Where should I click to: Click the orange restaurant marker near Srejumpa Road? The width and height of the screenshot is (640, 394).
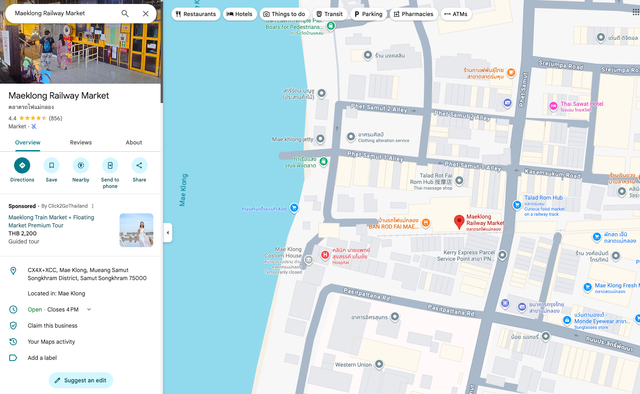[x=511, y=73]
